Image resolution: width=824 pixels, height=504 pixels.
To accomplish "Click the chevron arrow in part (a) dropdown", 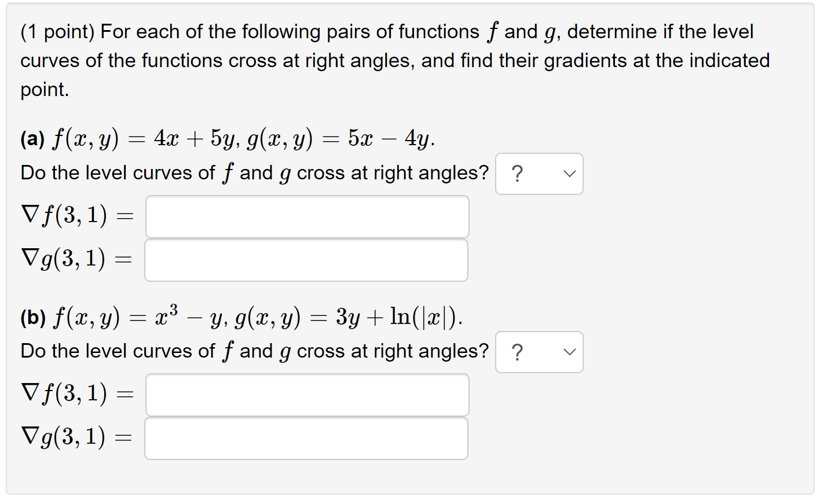I will (570, 174).
